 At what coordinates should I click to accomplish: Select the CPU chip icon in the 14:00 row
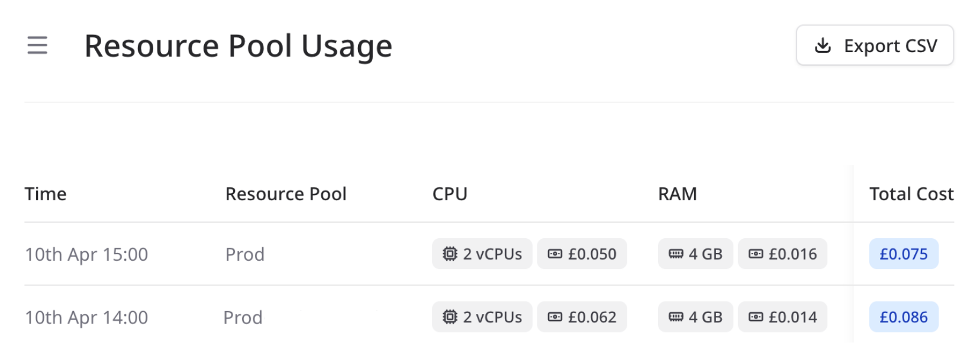click(450, 317)
